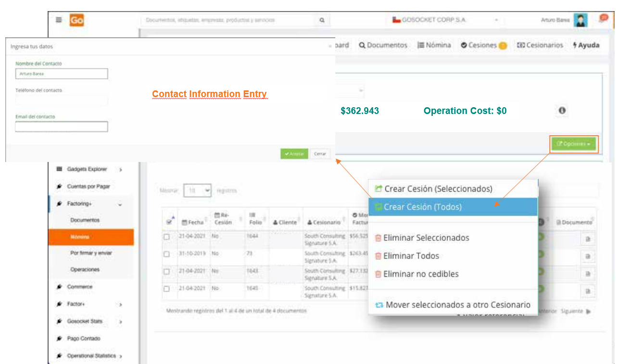
Task: Open the Ayuda help link
Action: (586, 45)
